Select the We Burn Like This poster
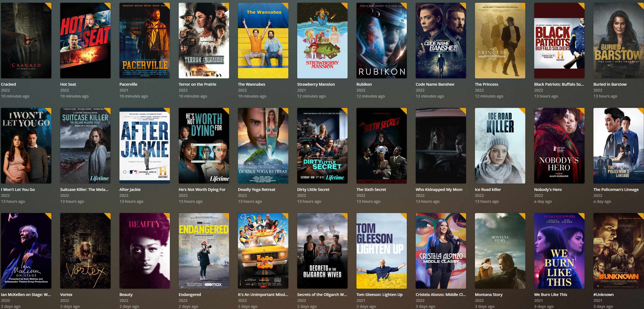 [559, 251]
